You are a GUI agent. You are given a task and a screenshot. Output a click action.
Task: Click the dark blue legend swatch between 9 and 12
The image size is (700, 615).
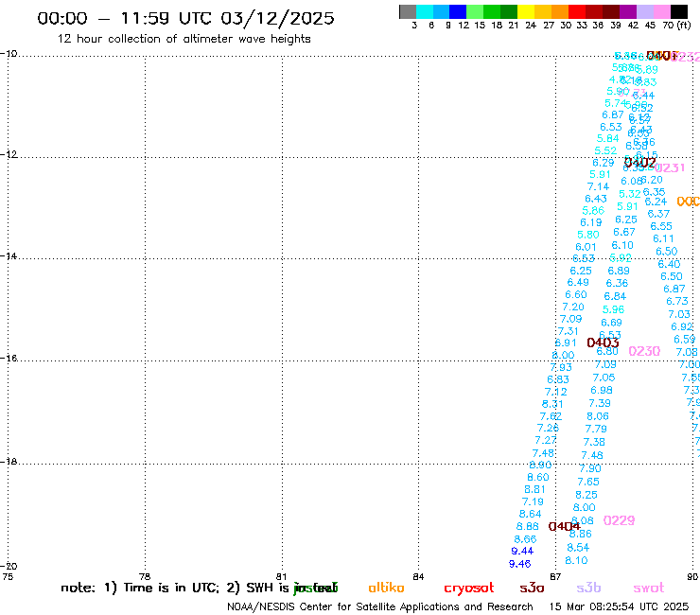(x=458, y=12)
